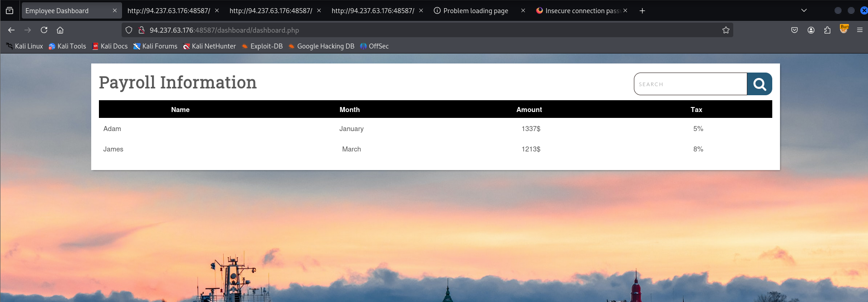Image resolution: width=868 pixels, height=302 pixels.
Task: Open a new tab with plus button
Action: click(x=642, y=10)
